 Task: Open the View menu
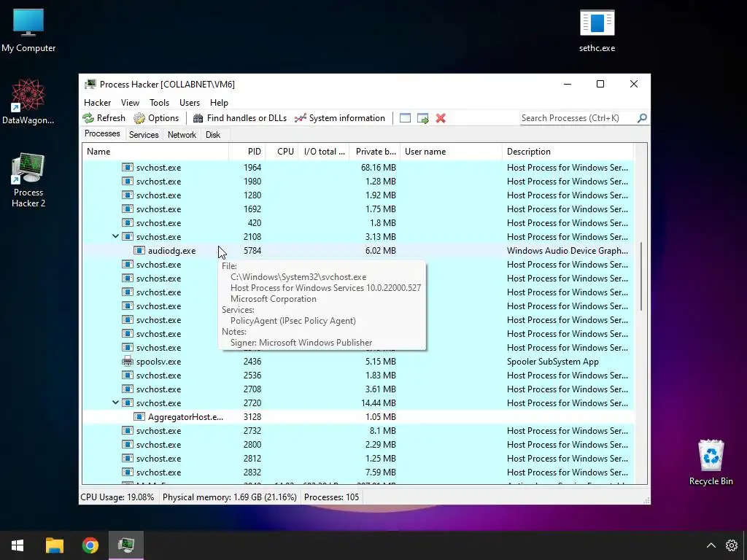coord(130,103)
